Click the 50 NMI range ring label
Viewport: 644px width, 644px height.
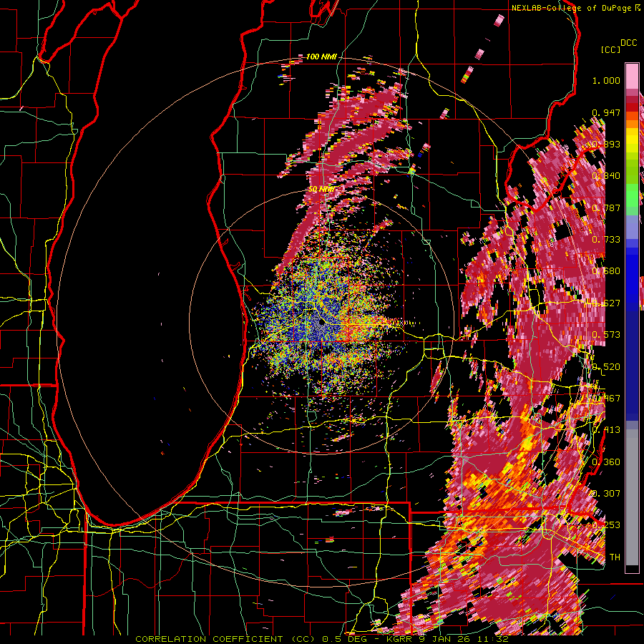point(321,190)
